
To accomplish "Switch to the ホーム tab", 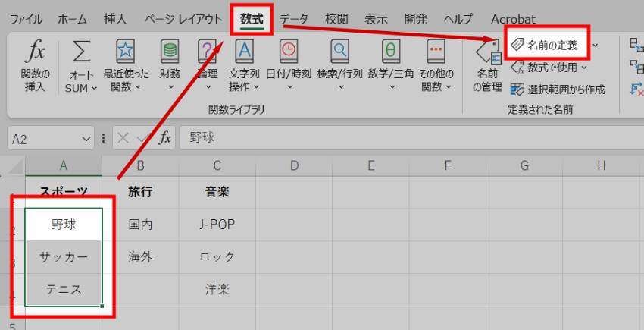I will click(x=72, y=19).
